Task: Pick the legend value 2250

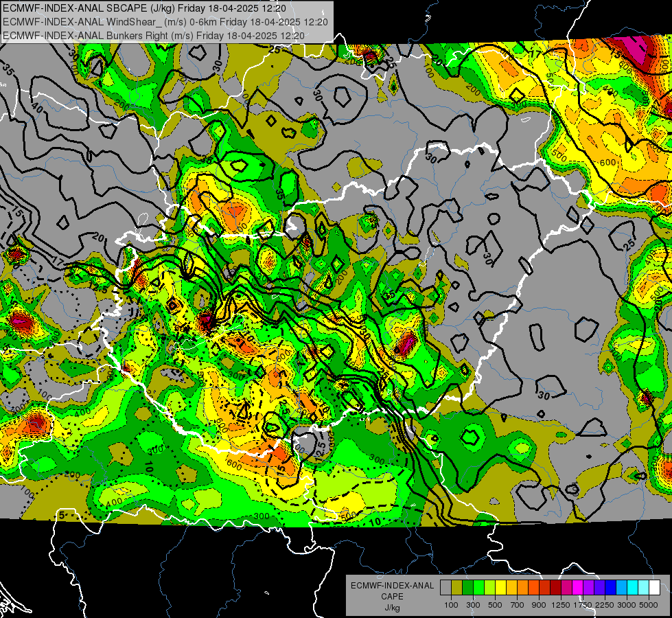Action: pyautogui.click(x=605, y=605)
